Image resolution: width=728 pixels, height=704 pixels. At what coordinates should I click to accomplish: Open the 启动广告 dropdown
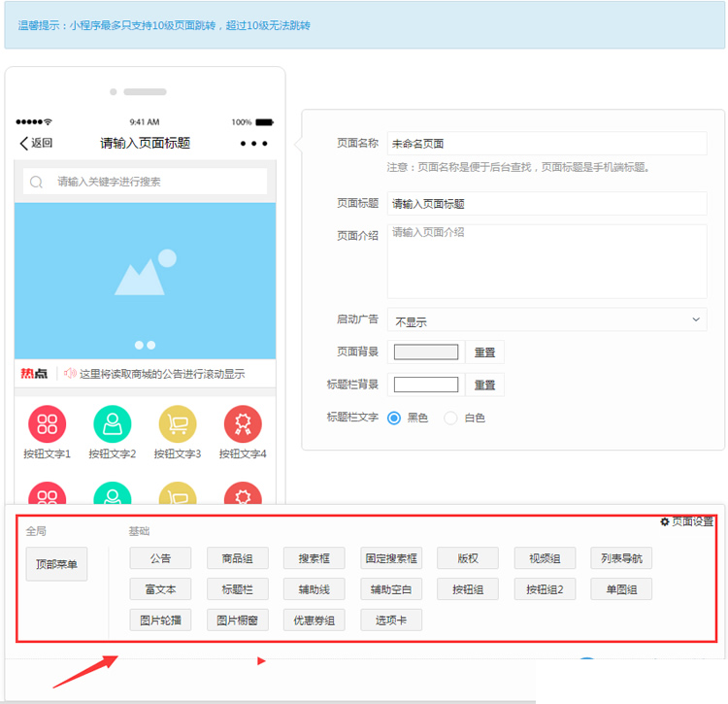[546, 319]
